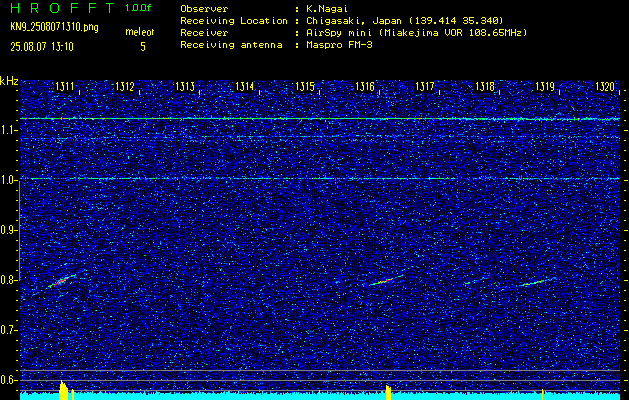The image size is (629, 400).
Task: Click the 1.0 frequency axis label
Action: tap(8, 180)
